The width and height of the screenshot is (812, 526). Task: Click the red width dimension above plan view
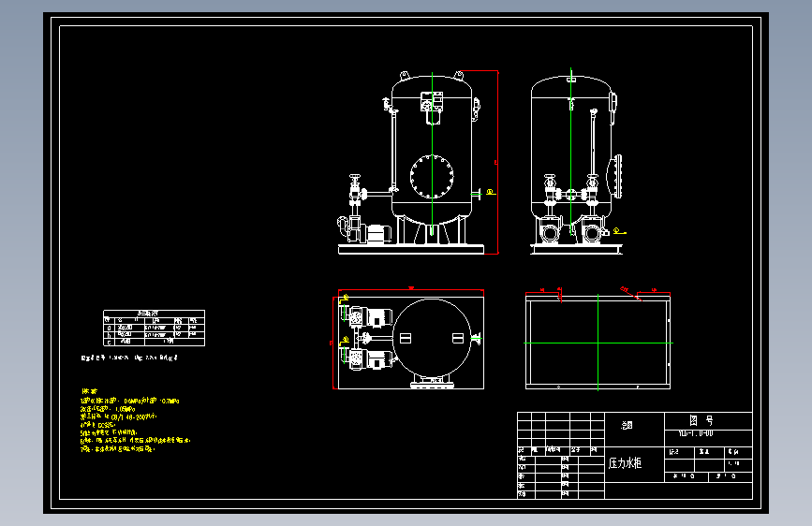pyautogui.click(x=410, y=290)
